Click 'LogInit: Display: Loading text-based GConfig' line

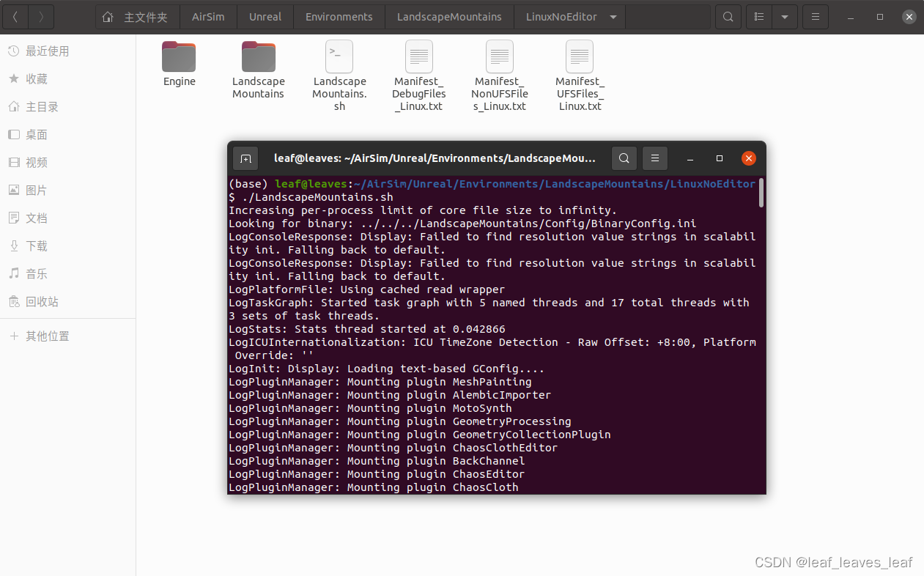(387, 369)
